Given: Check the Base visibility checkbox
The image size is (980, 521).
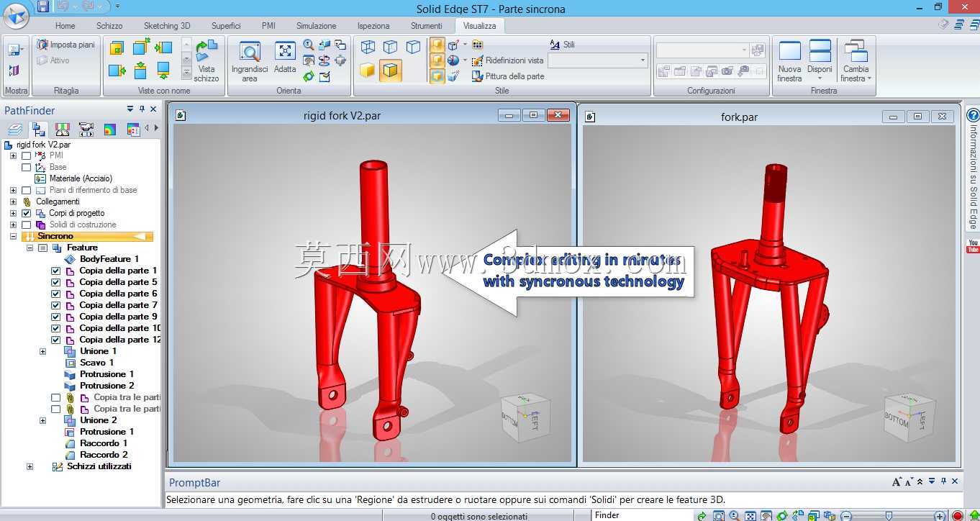Looking at the screenshot, I should point(27,167).
